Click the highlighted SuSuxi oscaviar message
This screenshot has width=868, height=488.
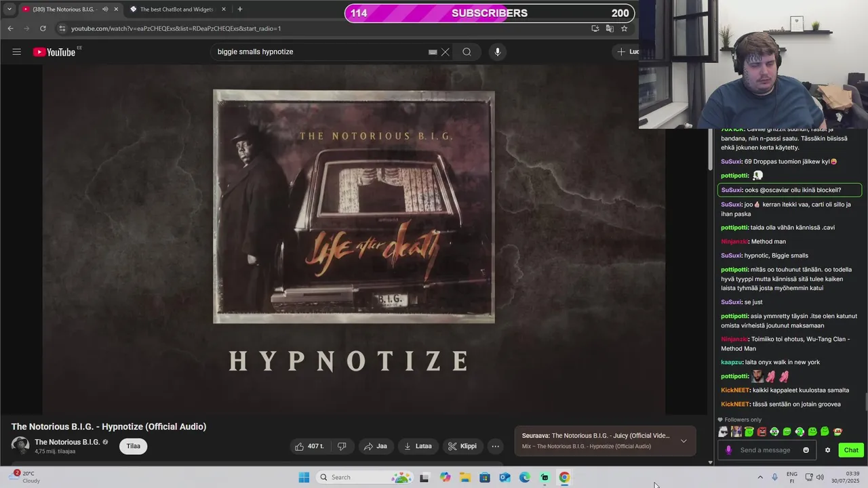(x=789, y=190)
